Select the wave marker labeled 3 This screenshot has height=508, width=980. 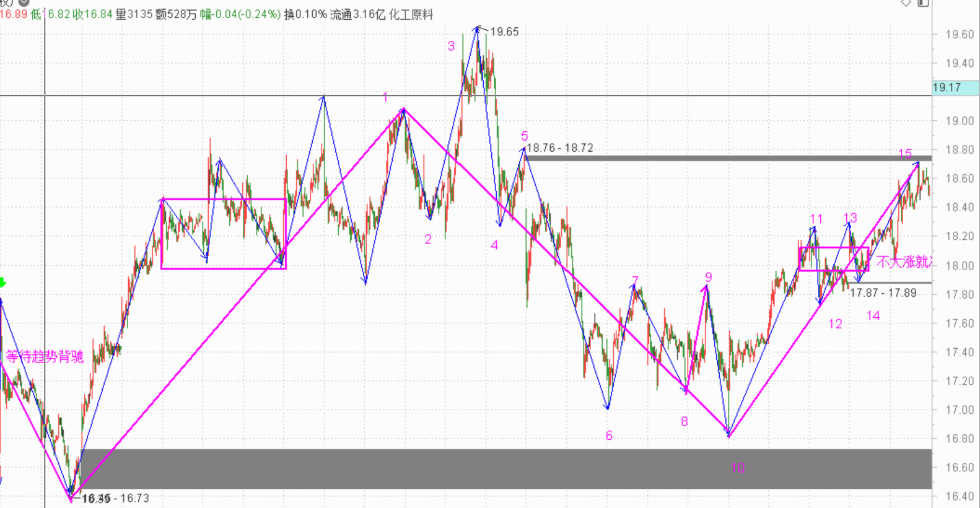click(x=451, y=46)
